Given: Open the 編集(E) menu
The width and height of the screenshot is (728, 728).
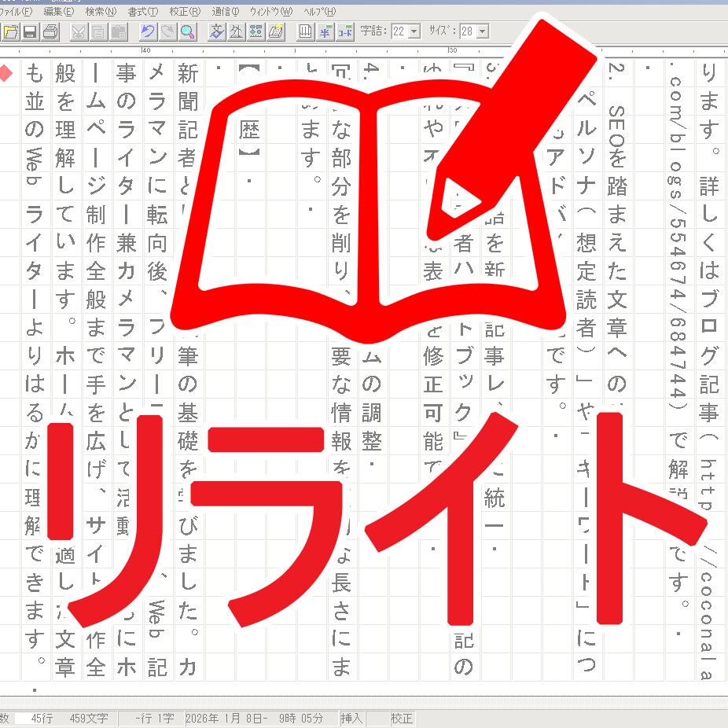Looking at the screenshot, I should pyautogui.click(x=58, y=12).
